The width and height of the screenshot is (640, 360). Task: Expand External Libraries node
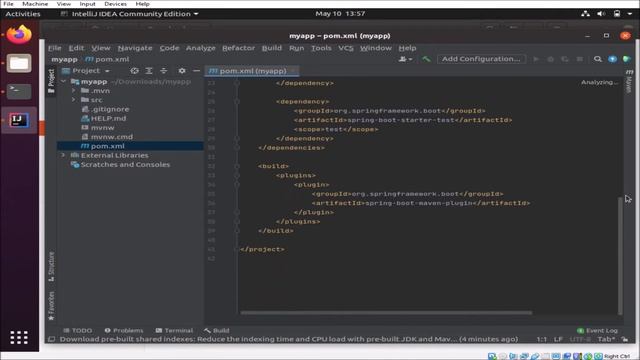click(63, 155)
